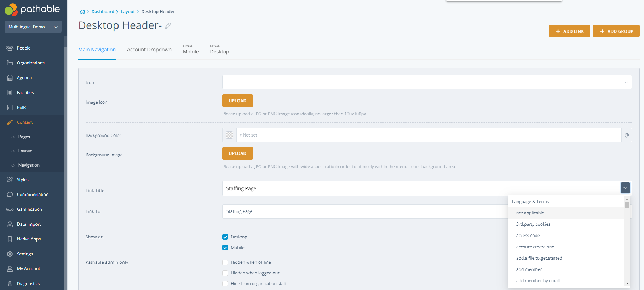
Task: Click the plus icon on Add Group
Action: point(602,31)
